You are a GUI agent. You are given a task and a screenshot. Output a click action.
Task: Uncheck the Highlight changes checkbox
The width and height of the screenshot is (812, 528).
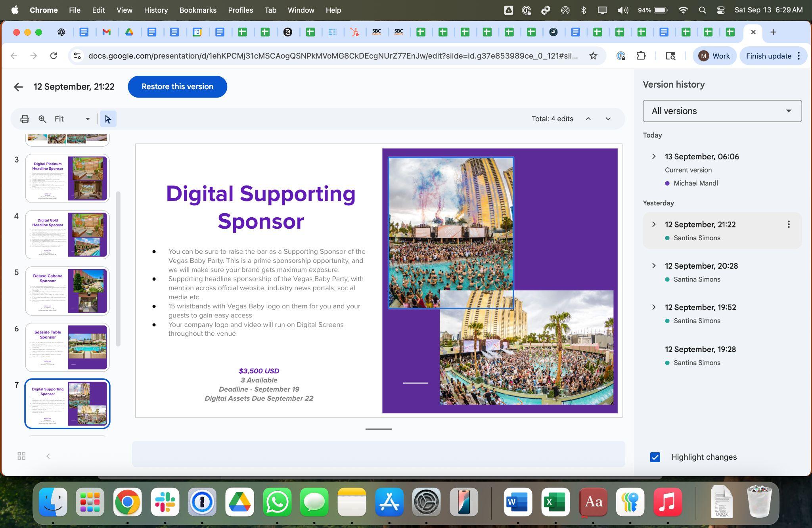pos(655,457)
